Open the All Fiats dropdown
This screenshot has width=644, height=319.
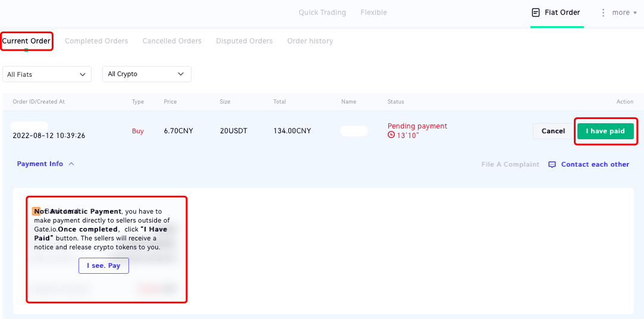click(46, 74)
